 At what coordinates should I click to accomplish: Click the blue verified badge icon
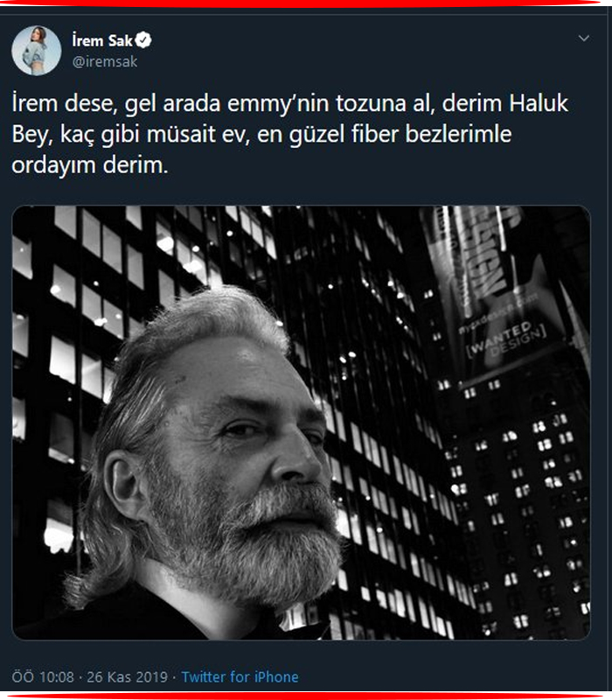coord(143,40)
